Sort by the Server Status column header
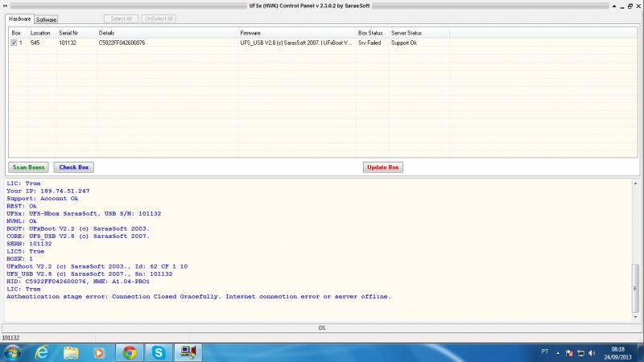644x362 pixels. point(419,33)
